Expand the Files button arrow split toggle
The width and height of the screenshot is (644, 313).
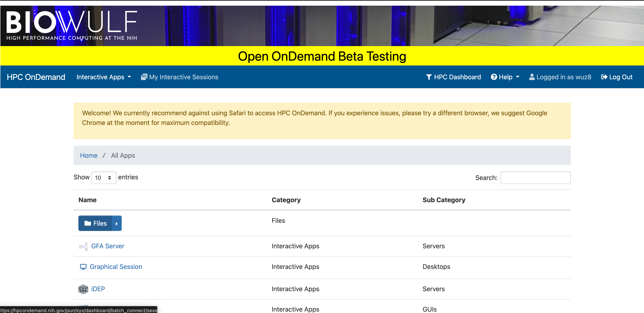point(116,223)
